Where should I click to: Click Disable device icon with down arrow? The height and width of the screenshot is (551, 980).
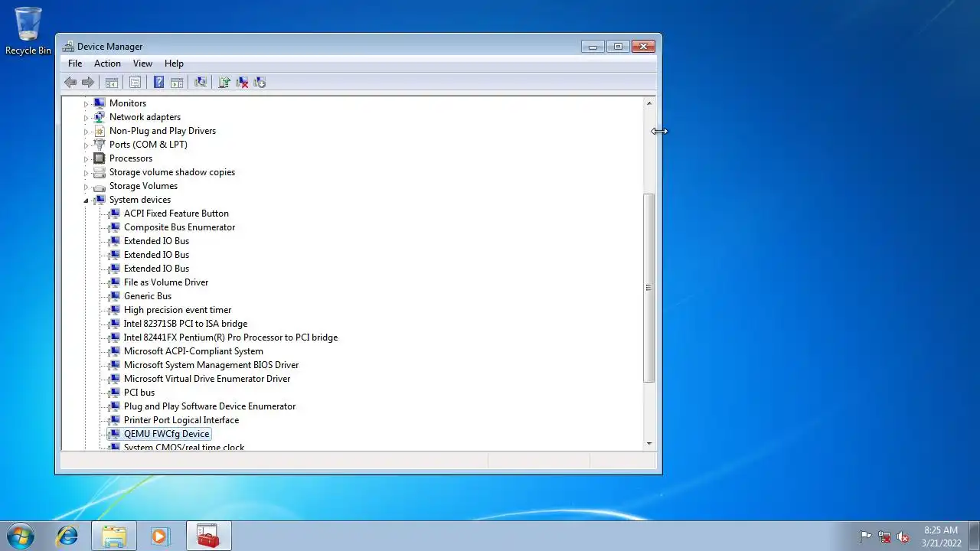[260, 82]
